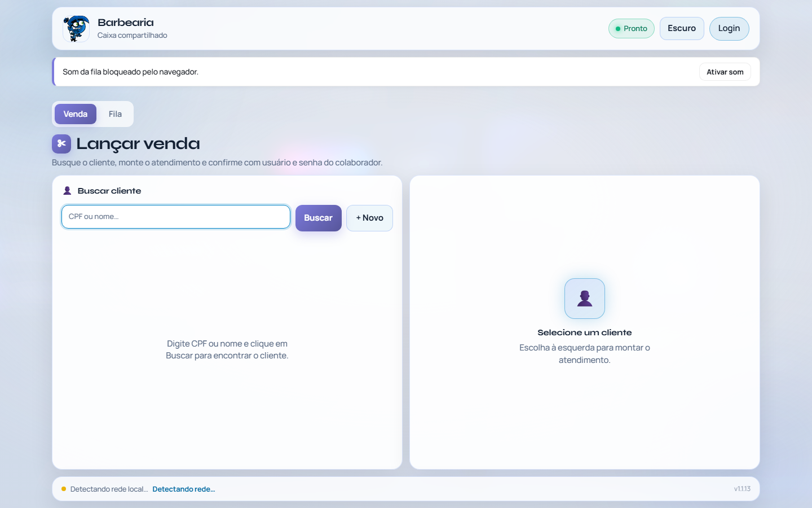Click the Buscar search button
The width and height of the screenshot is (812, 508).
tap(319, 218)
